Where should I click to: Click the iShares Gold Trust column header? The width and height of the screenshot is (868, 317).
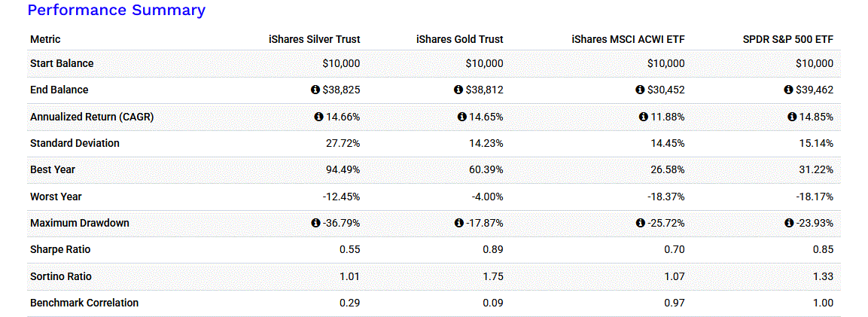(459, 39)
